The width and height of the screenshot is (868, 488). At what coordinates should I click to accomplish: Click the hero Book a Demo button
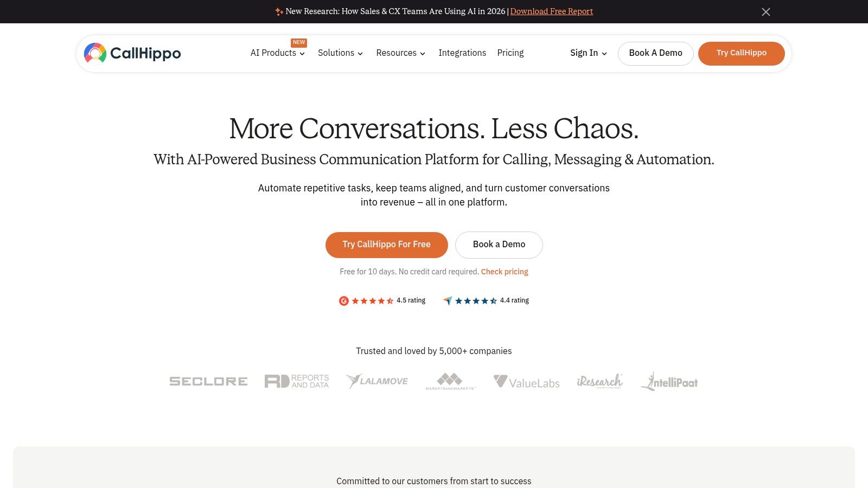click(x=499, y=245)
